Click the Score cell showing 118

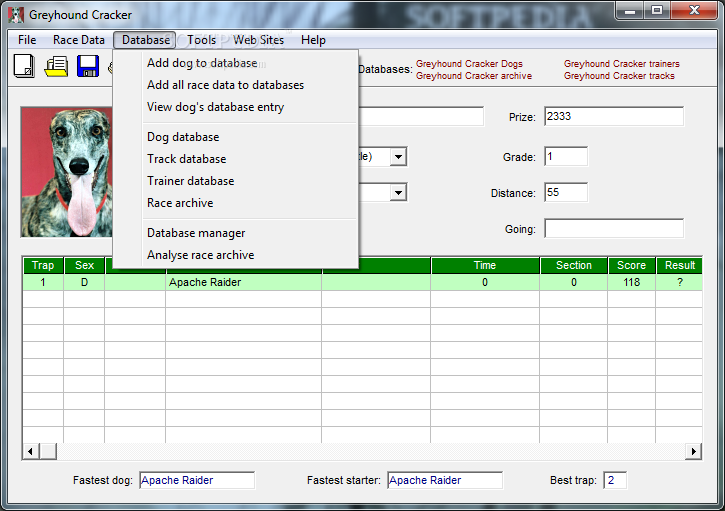point(632,283)
